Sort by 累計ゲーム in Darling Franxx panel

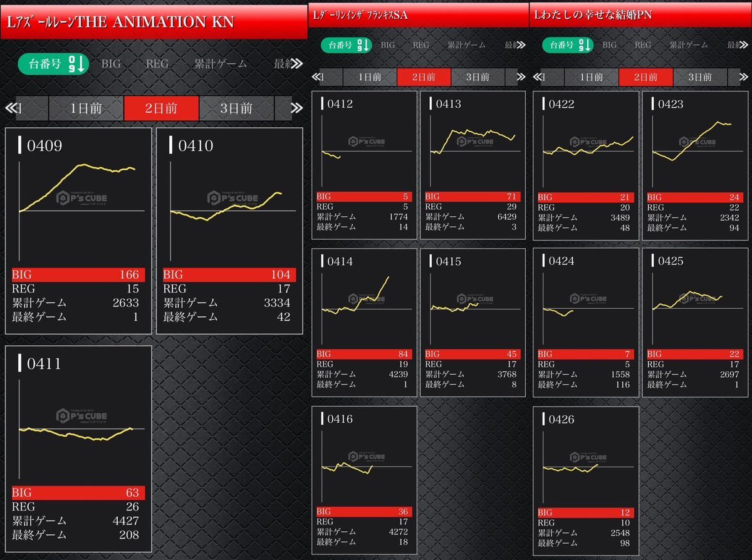(x=466, y=45)
